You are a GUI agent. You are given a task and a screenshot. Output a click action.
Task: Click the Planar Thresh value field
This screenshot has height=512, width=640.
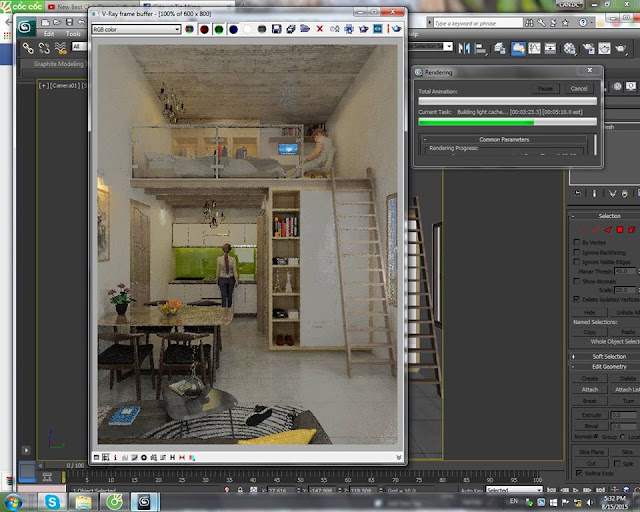pos(625,271)
